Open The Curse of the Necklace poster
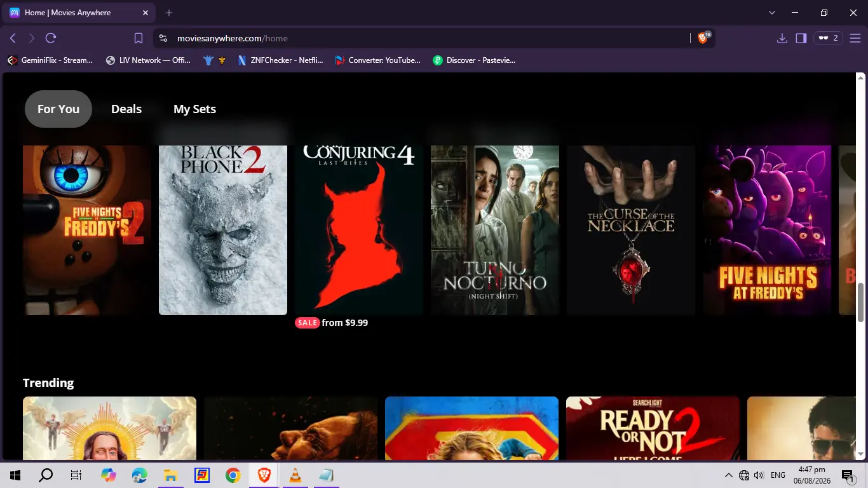This screenshot has height=488, width=868. click(x=631, y=230)
